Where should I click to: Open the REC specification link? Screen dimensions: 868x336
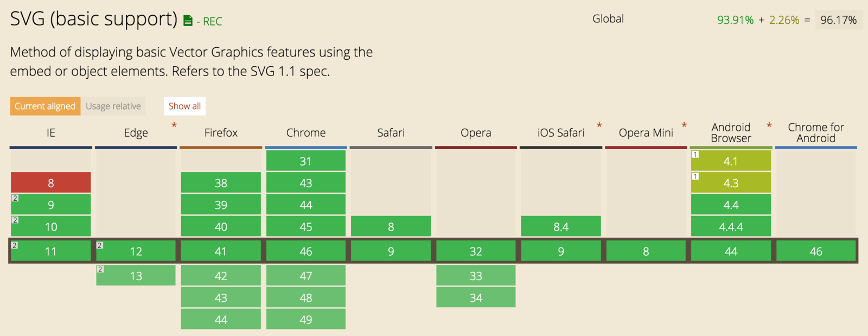click(212, 22)
